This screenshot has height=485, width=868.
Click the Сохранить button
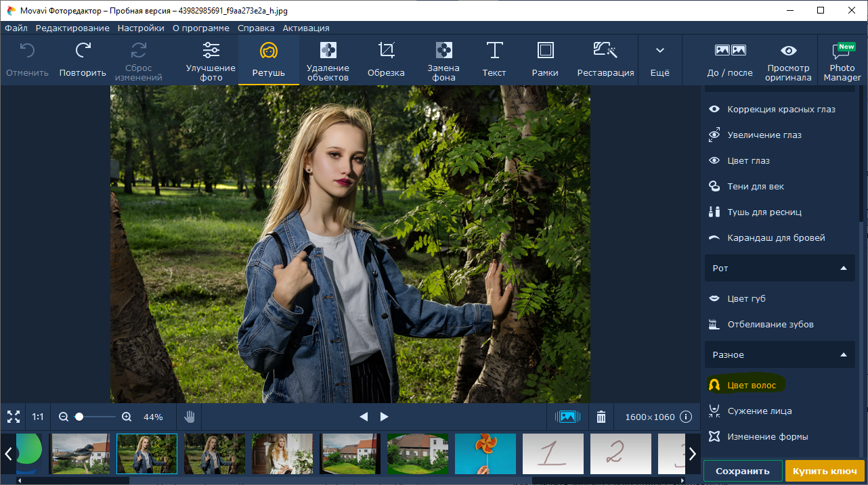pos(743,471)
